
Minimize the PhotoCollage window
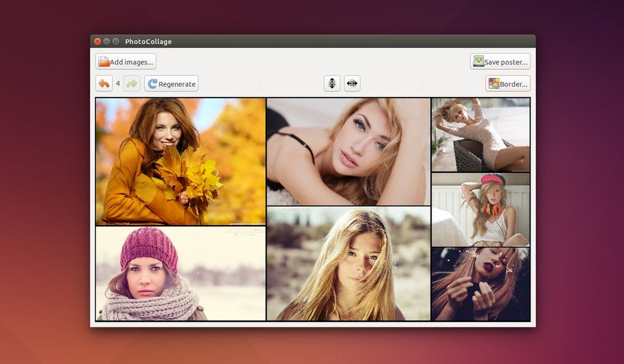106,41
